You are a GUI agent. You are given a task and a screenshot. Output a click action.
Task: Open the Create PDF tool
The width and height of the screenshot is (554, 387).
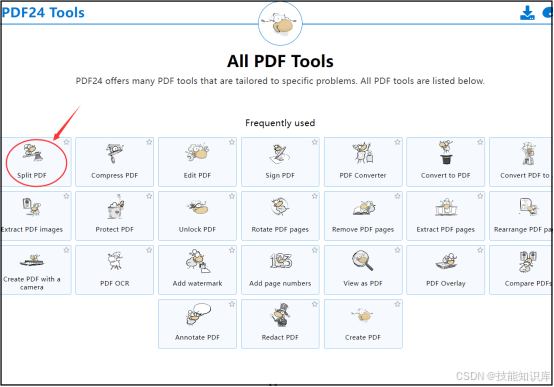click(363, 324)
